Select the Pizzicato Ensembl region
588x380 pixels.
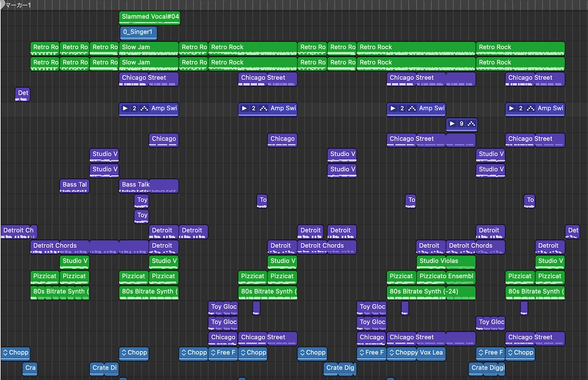click(x=446, y=278)
